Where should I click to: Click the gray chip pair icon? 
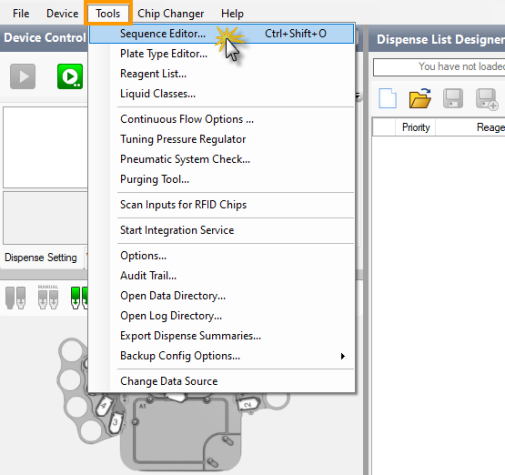(16, 298)
